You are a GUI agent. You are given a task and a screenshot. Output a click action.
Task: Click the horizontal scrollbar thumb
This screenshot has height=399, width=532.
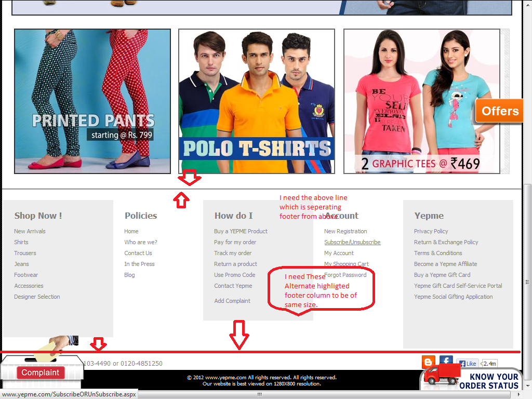[x=259, y=395]
